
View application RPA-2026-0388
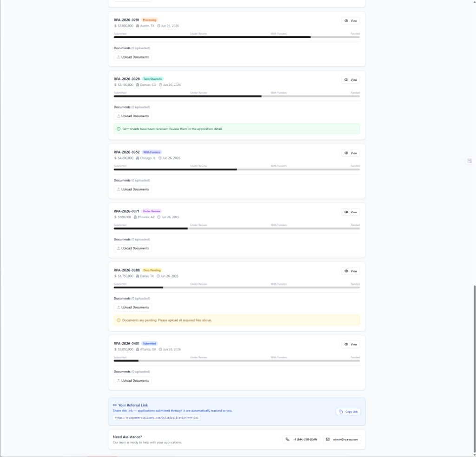(x=350, y=271)
